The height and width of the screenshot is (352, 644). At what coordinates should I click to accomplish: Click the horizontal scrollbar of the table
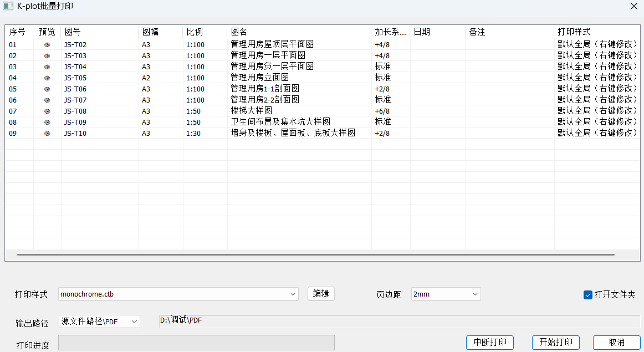(x=316, y=254)
